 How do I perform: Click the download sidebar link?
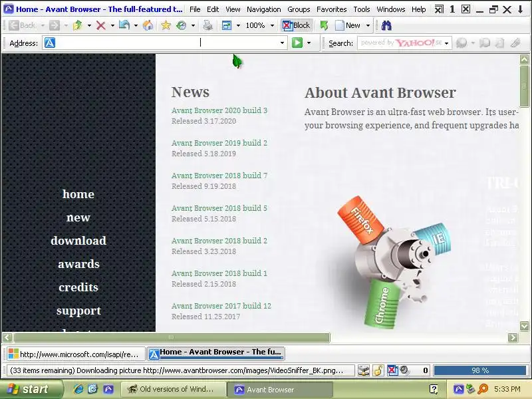pyautogui.click(x=78, y=241)
